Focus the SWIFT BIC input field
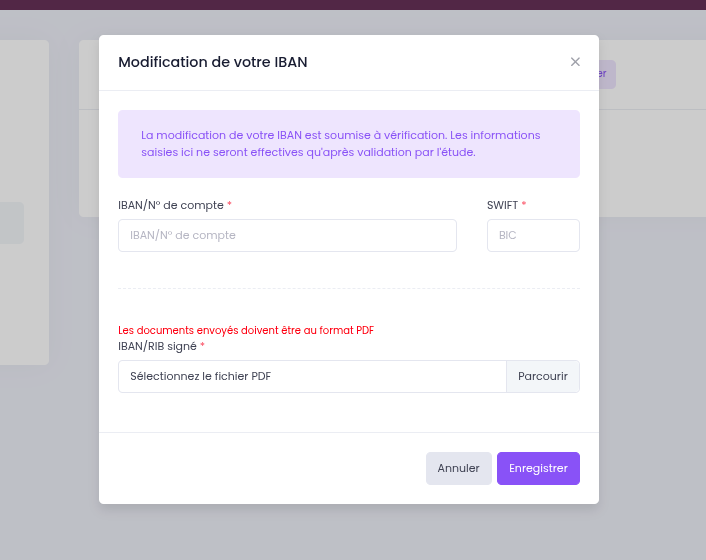 533,235
